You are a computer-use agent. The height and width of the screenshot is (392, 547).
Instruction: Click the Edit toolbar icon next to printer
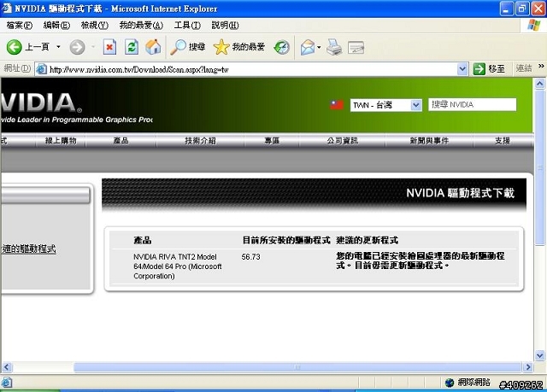point(356,47)
